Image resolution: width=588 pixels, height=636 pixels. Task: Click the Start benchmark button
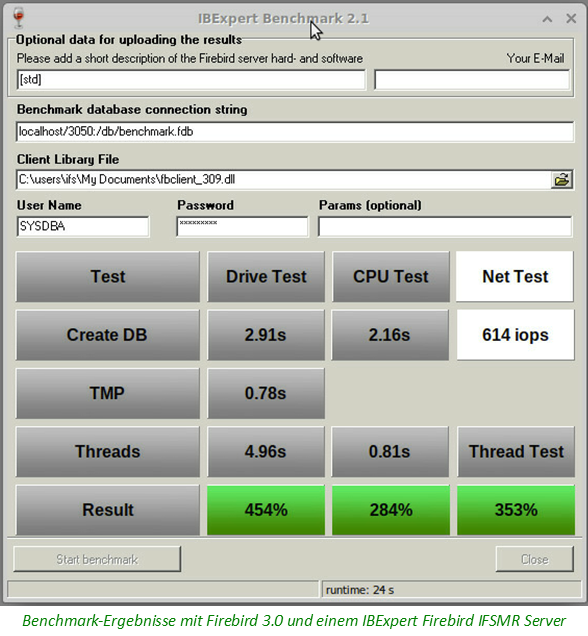[x=97, y=559]
